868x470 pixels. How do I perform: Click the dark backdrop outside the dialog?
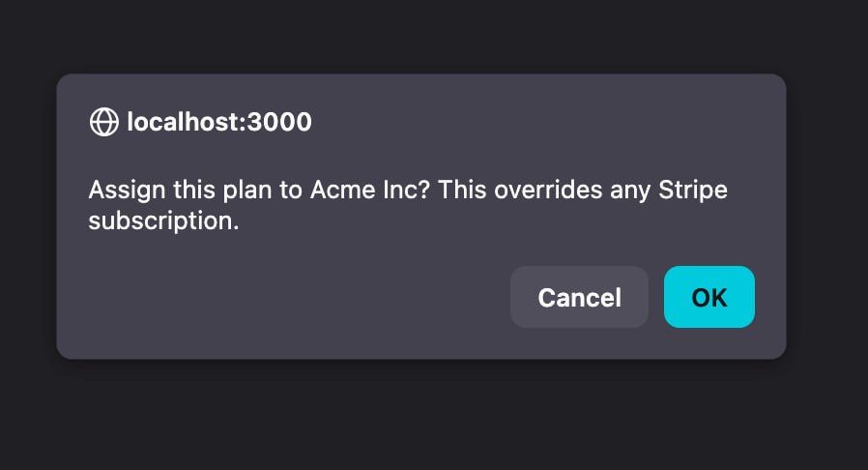coord(434,415)
